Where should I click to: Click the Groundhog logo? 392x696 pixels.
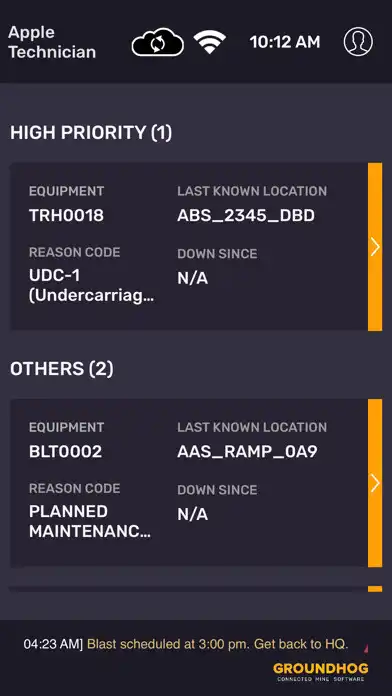click(321, 672)
